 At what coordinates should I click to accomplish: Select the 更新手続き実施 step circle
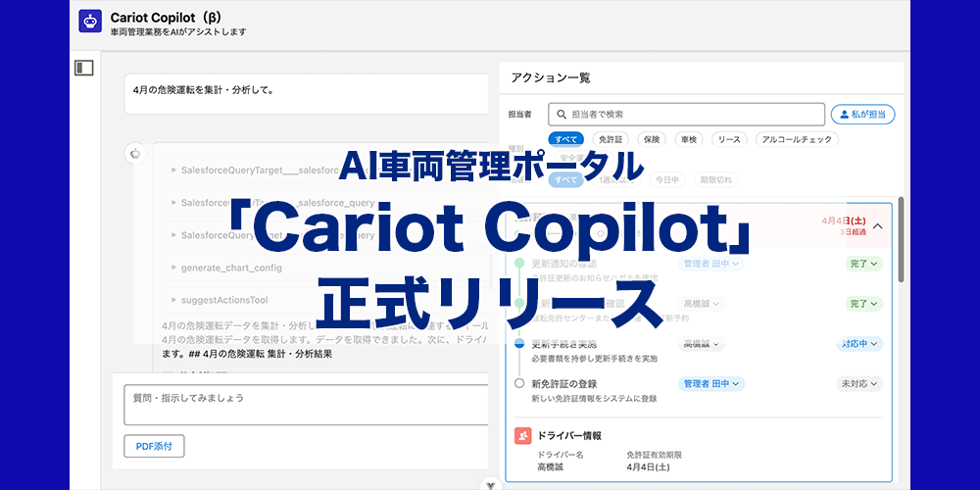click(x=519, y=343)
